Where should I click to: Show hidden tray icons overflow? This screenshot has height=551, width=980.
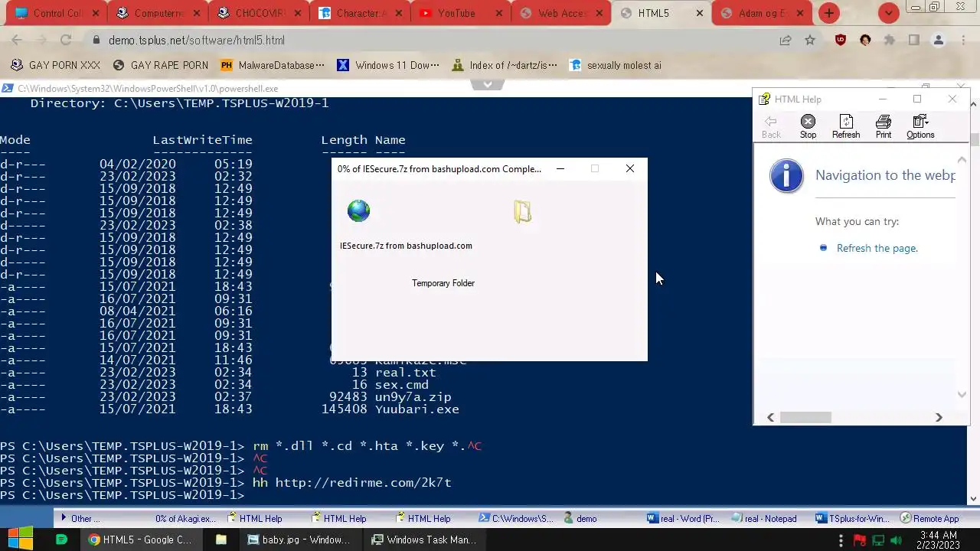click(841, 541)
